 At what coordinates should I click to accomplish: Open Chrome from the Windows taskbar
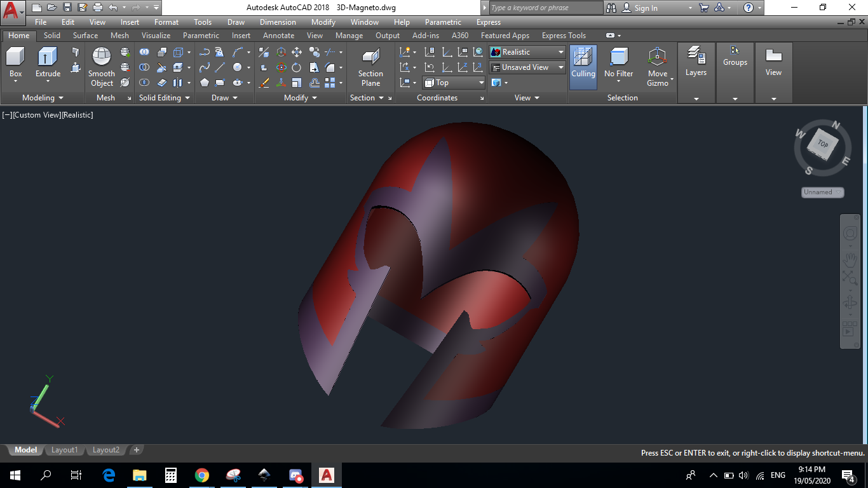[202, 475]
